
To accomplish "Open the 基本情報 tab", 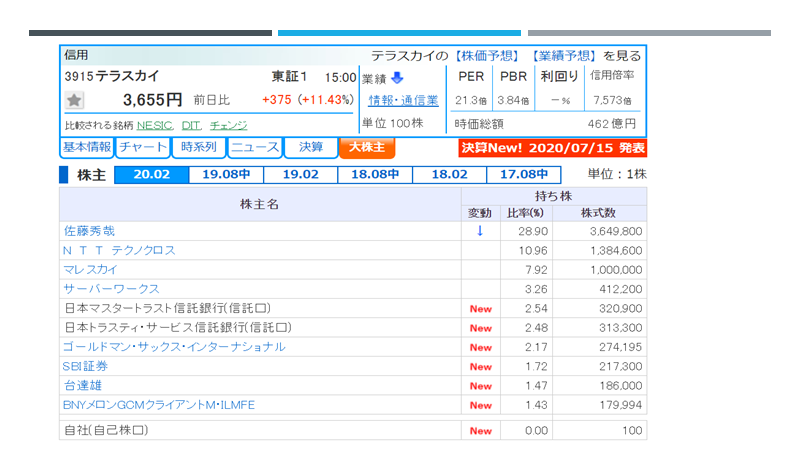I will (x=87, y=147).
